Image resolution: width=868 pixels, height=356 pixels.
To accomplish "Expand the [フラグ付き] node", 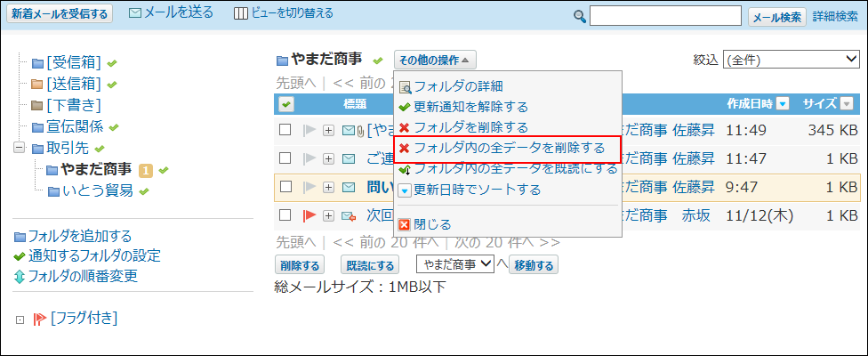I will coord(20,320).
